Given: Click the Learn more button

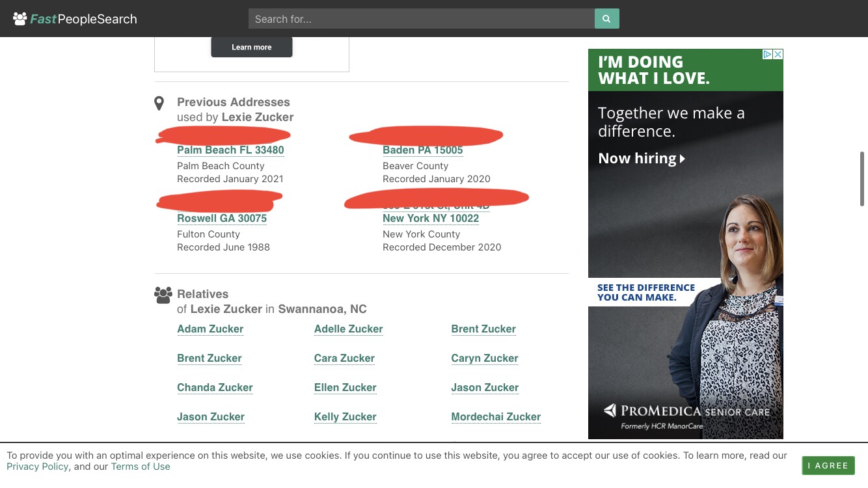Looking at the screenshot, I should pyautogui.click(x=252, y=47).
